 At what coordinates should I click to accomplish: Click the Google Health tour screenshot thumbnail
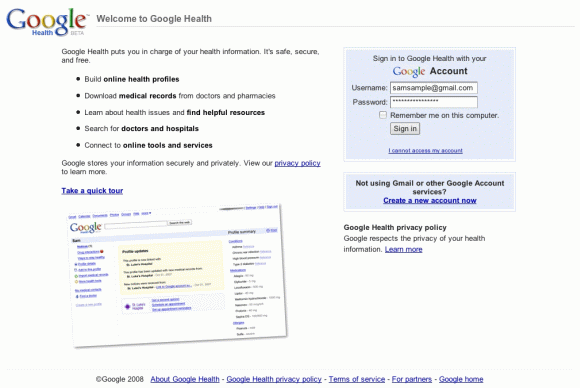click(177, 276)
